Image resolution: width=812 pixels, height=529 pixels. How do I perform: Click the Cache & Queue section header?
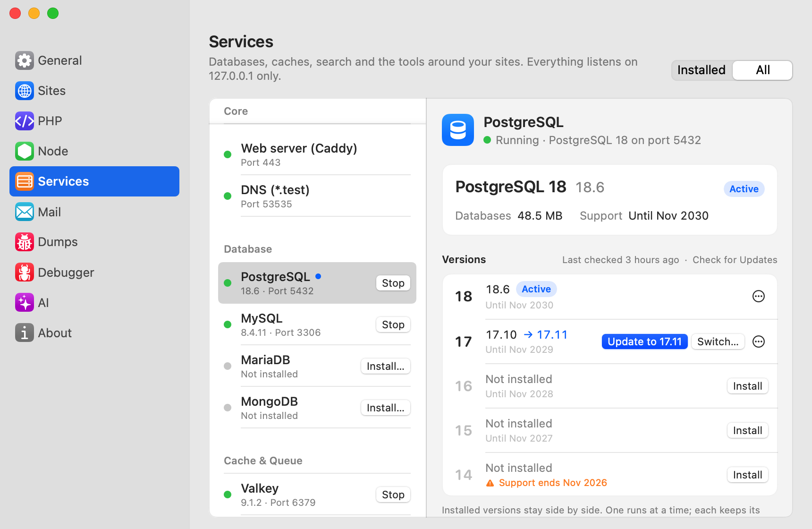pos(263,461)
